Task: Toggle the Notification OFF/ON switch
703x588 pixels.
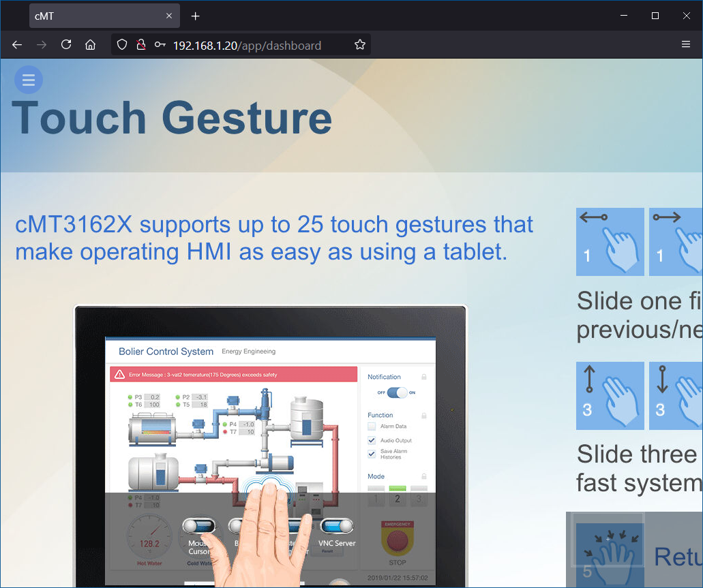Action: point(397,392)
